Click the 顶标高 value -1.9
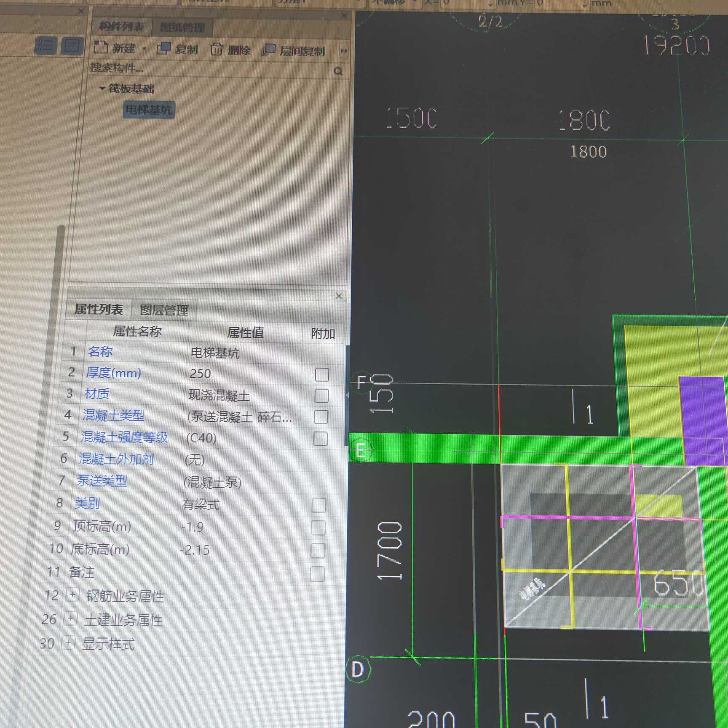The image size is (728, 728). 192,527
